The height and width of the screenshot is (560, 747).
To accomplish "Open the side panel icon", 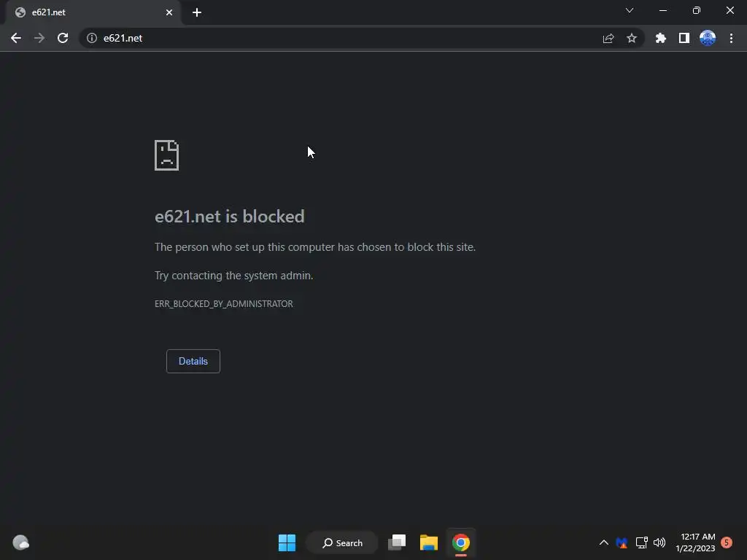I will (684, 38).
